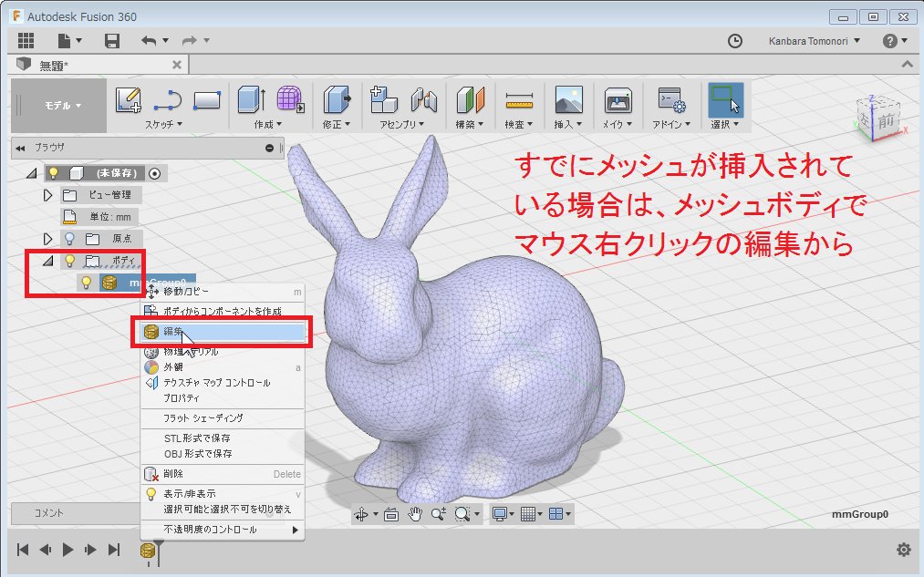
Task: Click the Joint assemble icon
Action: coord(424,99)
